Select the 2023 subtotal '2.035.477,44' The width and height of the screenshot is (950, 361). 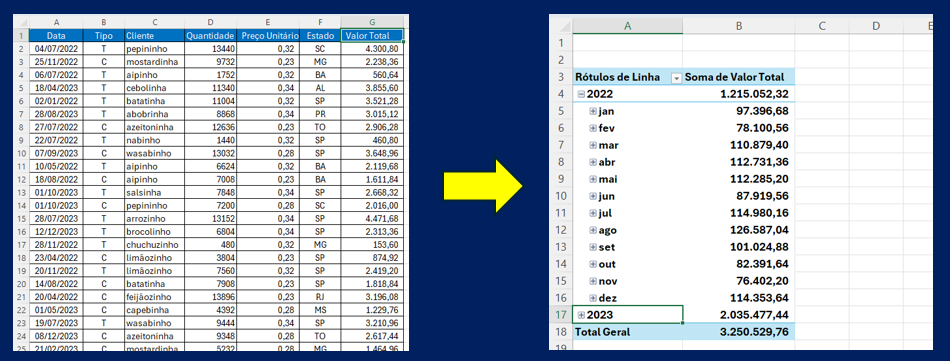(739, 314)
